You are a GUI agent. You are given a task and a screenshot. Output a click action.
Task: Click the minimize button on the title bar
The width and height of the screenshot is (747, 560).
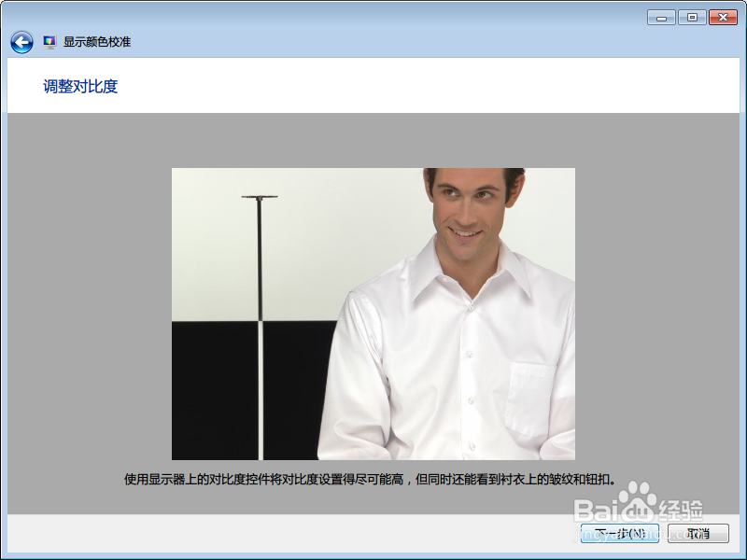661,17
